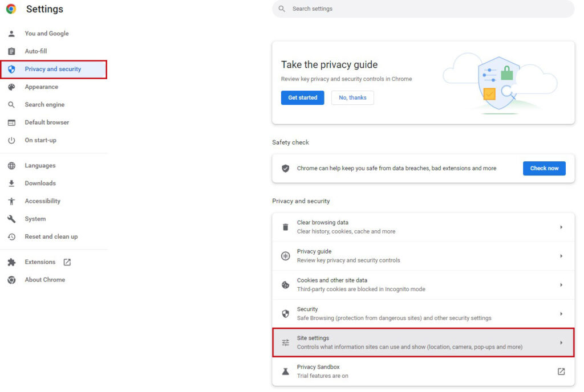Select the Accessibility person icon
The height and width of the screenshot is (392, 584).
click(11, 201)
